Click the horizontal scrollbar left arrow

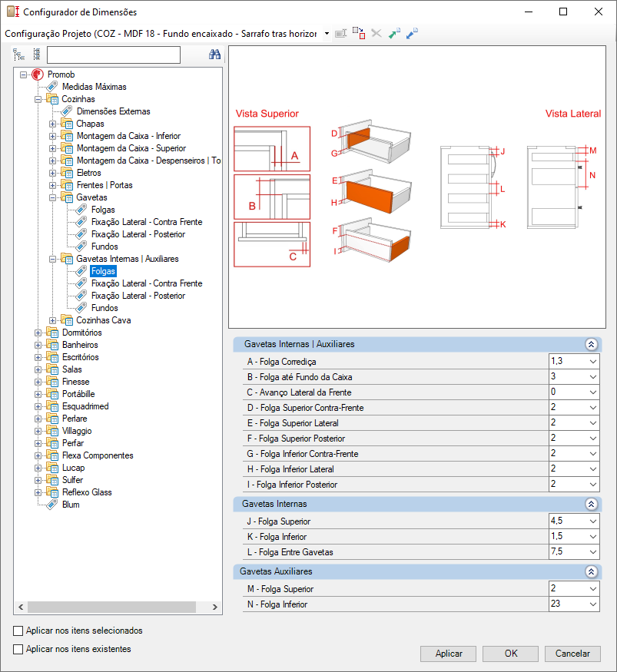click(21, 607)
